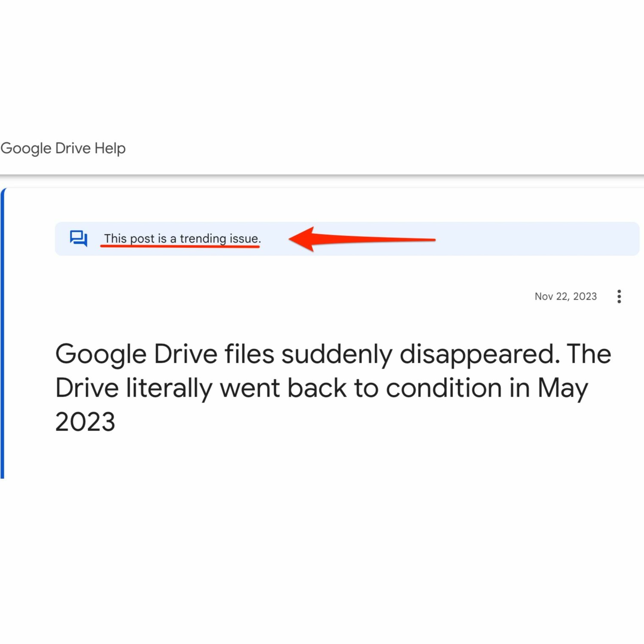
Task: Open the three-dot more options menu
Action: click(619, 296)
